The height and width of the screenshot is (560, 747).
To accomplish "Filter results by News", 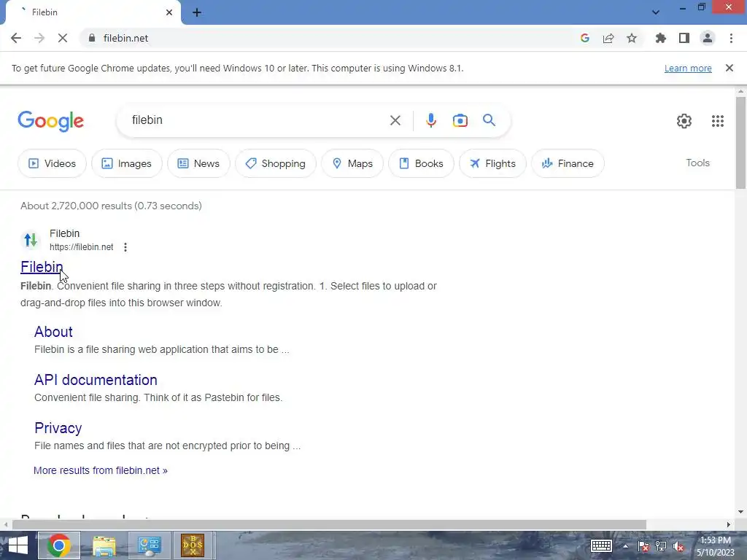I will pyautogui.click(x=198, y=163).
